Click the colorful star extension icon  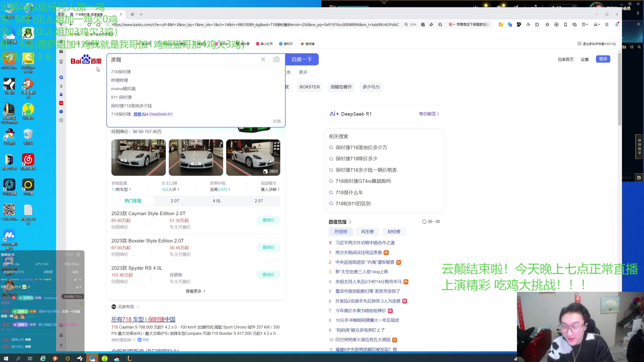528,24
